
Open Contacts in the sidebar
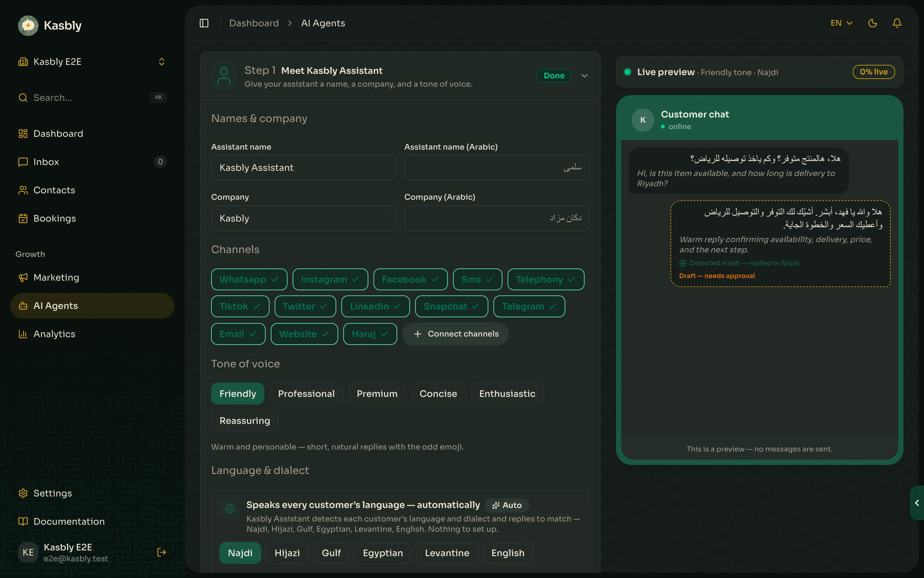pyautogui.click(x=92, y=190)
